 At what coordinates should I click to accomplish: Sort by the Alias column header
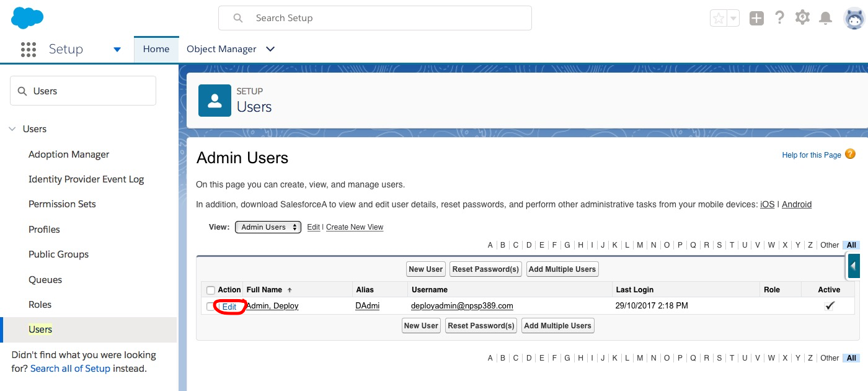point(365,290)
